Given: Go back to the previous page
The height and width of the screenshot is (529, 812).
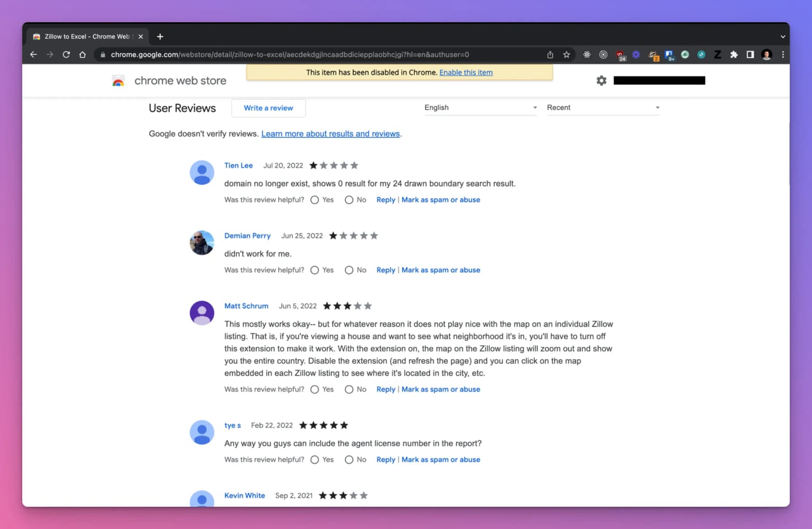Looking at the screenshot, I should [33, 54].
